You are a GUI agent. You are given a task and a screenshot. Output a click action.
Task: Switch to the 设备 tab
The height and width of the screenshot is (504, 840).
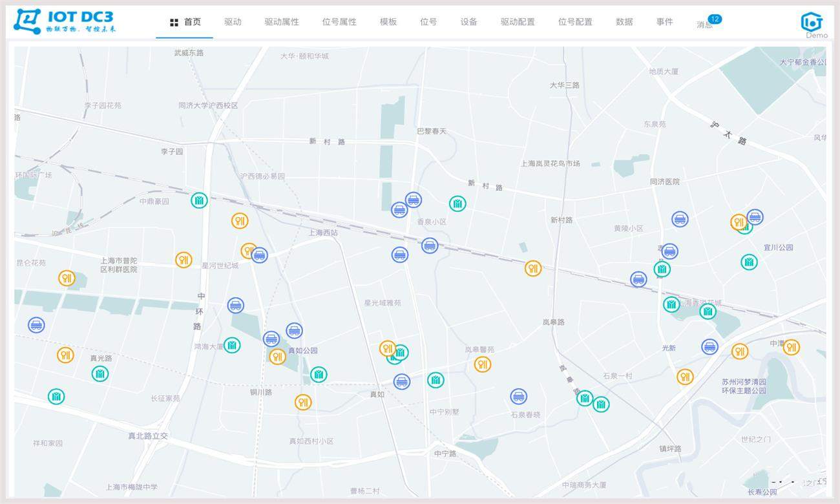click(x=470, y=21)
